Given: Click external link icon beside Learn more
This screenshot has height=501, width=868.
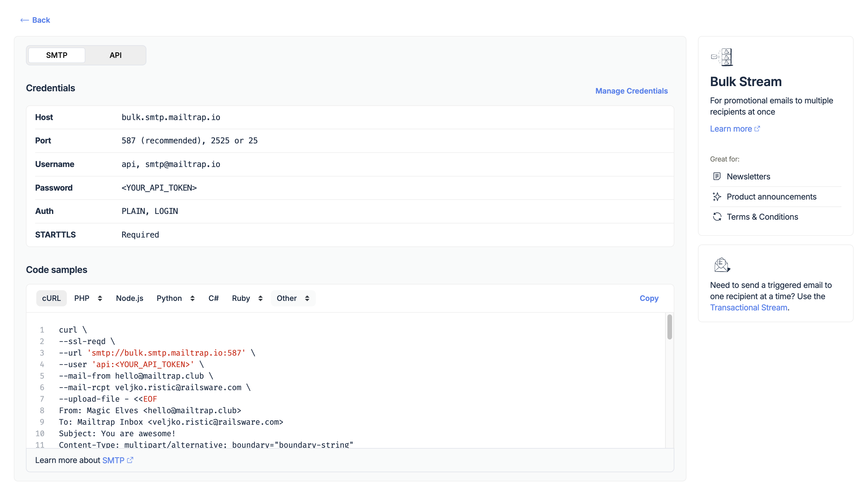Looking at the screenshot, I should (757, 129).
